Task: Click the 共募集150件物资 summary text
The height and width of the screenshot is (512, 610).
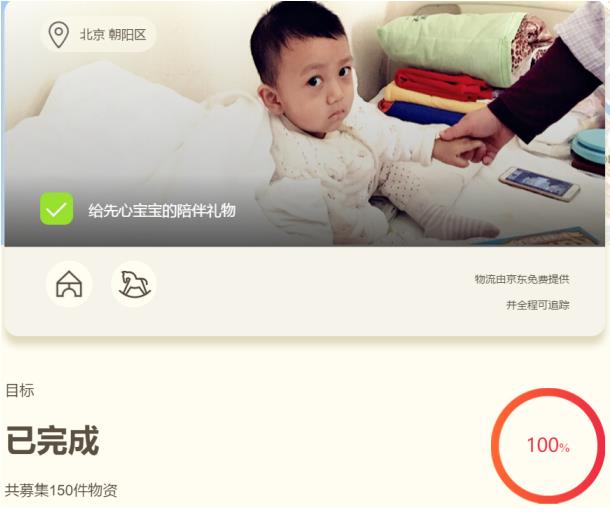Action: tap(61, 490)
